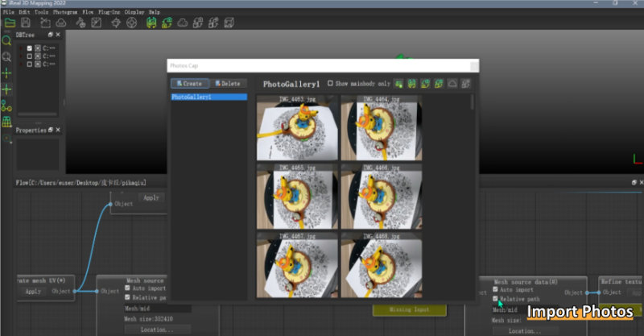Viewport: 644px width, 336px height.
Task: Open the Help menu
Action: [155, 12]
